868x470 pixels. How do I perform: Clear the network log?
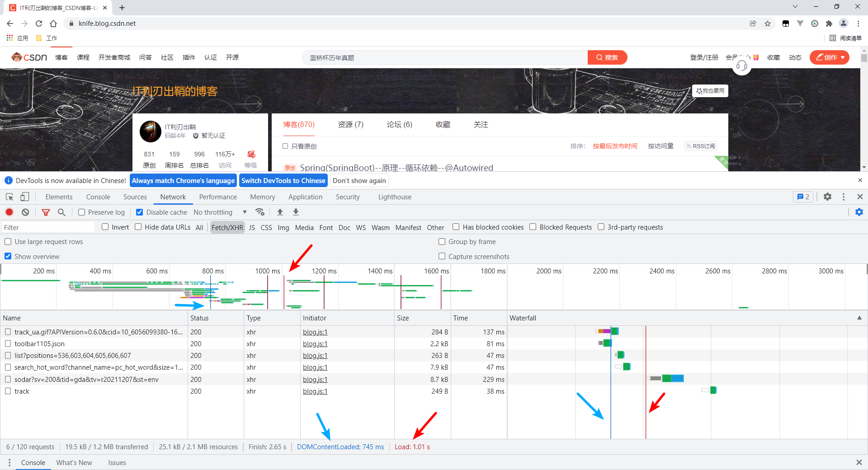point(25,212)
